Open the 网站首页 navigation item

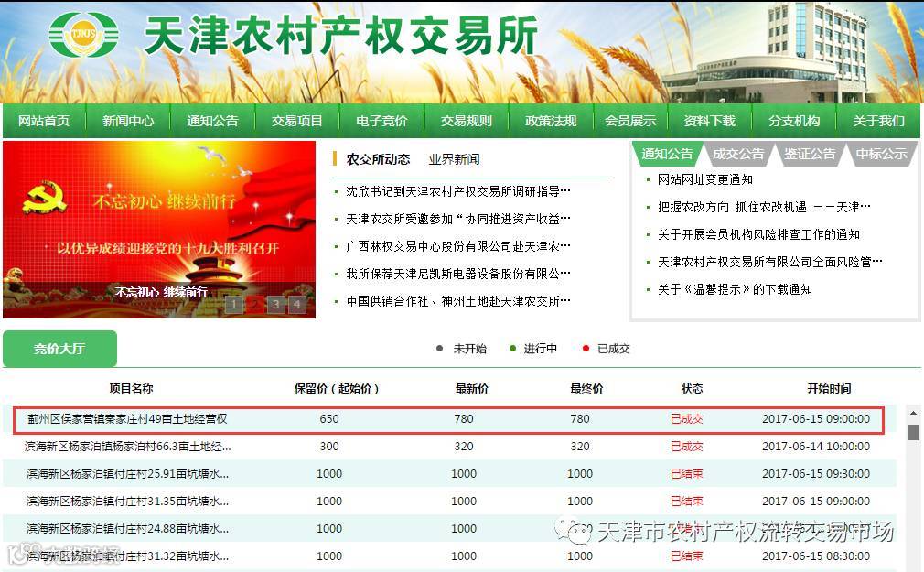pos(44,121)
